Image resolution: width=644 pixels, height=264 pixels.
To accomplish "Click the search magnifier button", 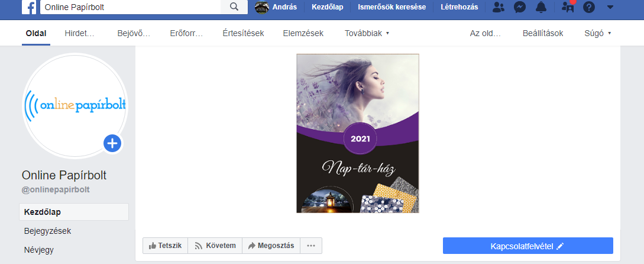I will (234, 7).
